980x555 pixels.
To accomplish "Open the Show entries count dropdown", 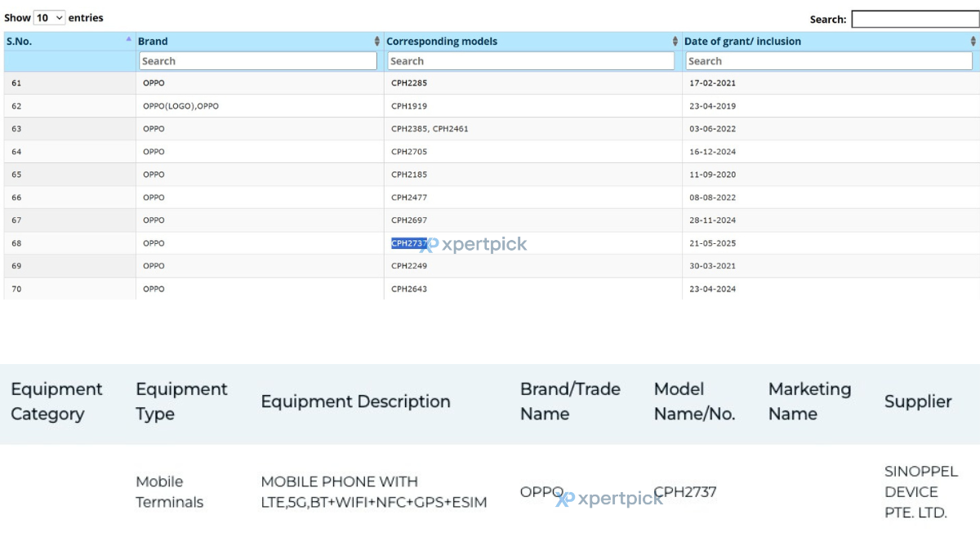I will tap(49, 17).
